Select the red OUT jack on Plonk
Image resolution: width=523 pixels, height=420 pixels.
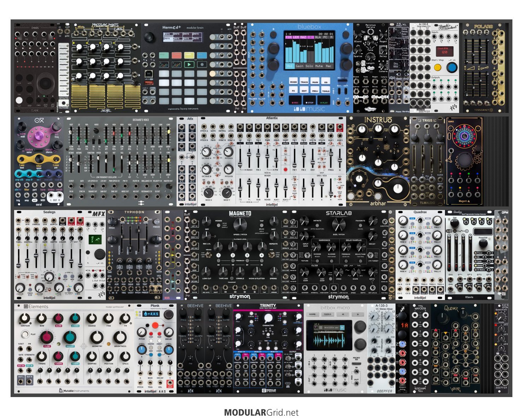(170, 383)
